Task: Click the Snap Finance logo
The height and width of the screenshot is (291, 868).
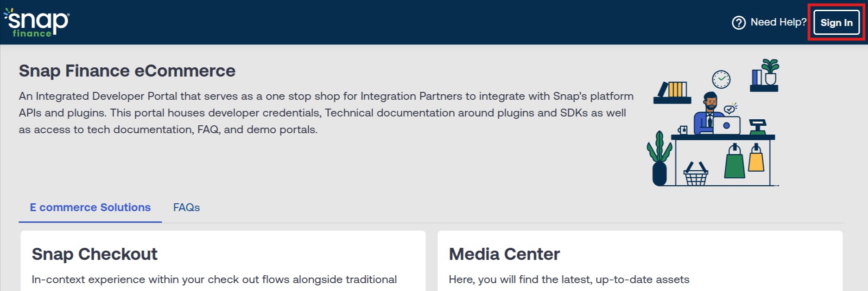Action: pos(37,22)
